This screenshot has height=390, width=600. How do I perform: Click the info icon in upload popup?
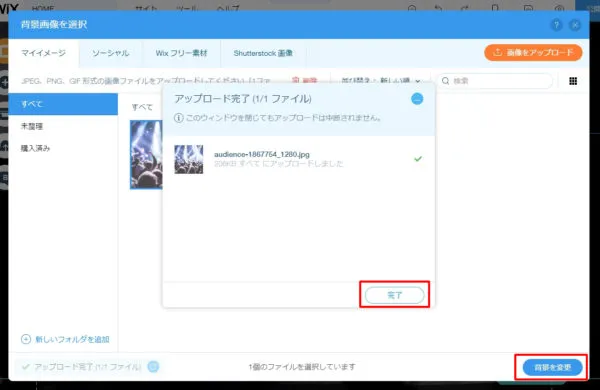click(178, 118)
